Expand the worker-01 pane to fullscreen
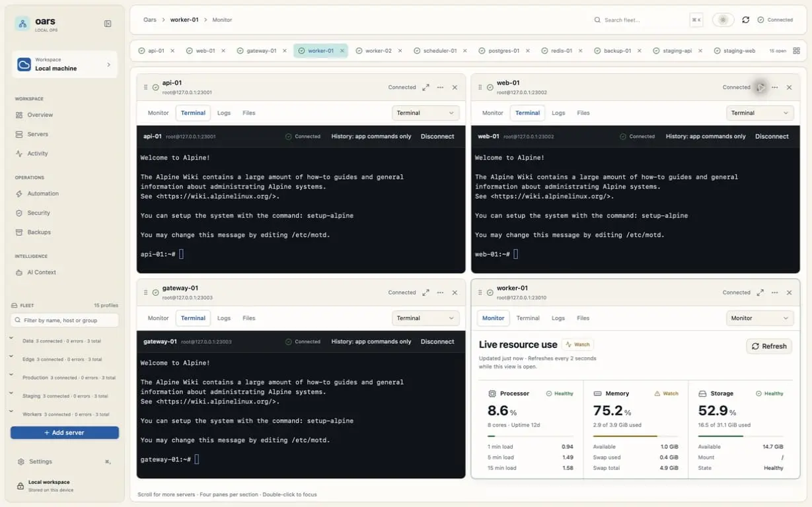Screen dimensions: 812x507 760,292
